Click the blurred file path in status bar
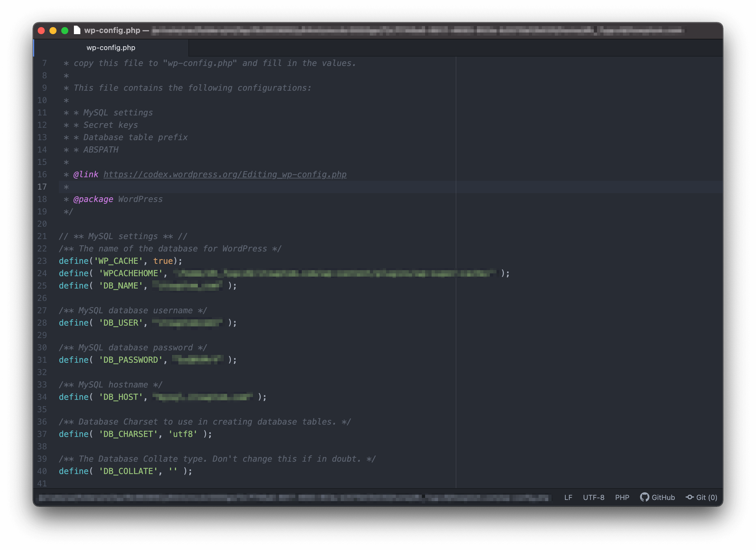 coord(294,498)
